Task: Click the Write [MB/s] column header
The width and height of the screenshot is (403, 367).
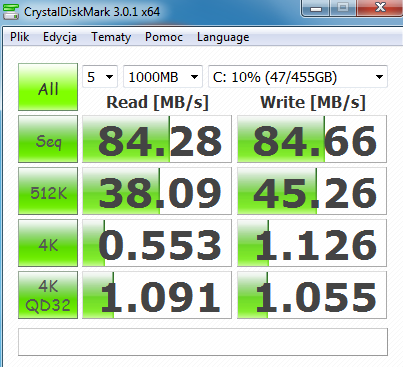Action: (313, 102)
